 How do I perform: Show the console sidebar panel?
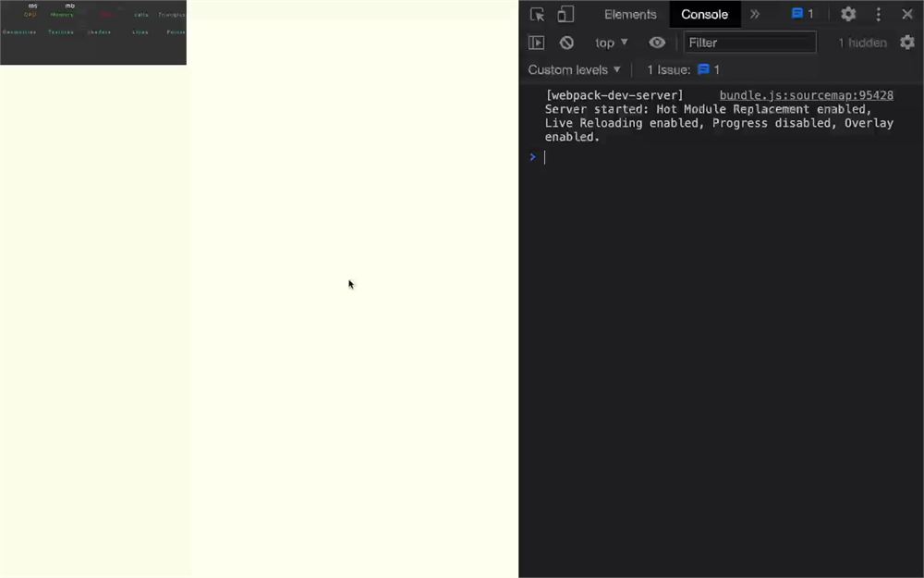pos(536,43)
